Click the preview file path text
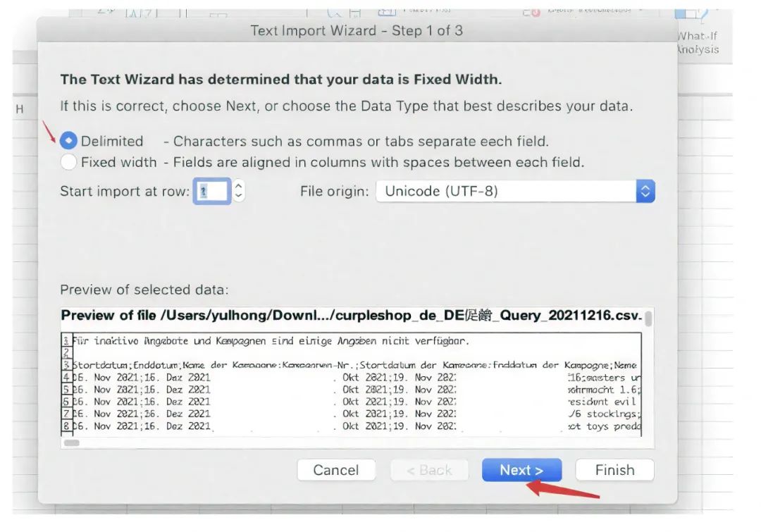Viewport: 761px width, 532px height. tap(352, 316)
